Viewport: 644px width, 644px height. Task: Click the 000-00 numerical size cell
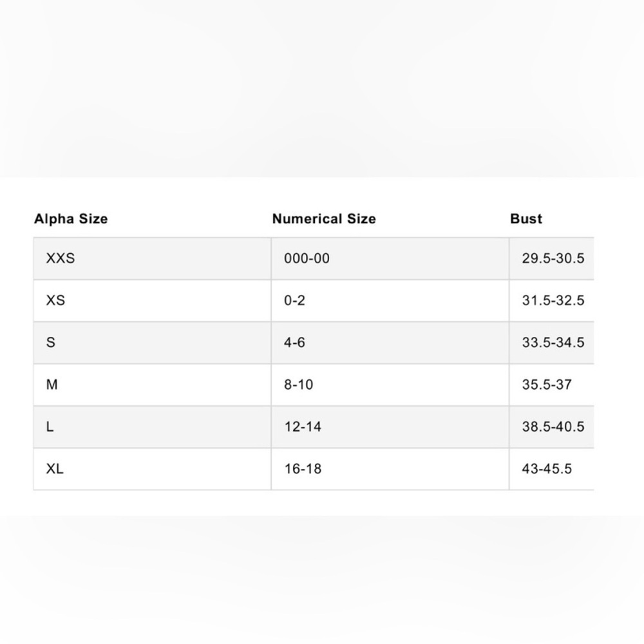click(x=390, y=258)
